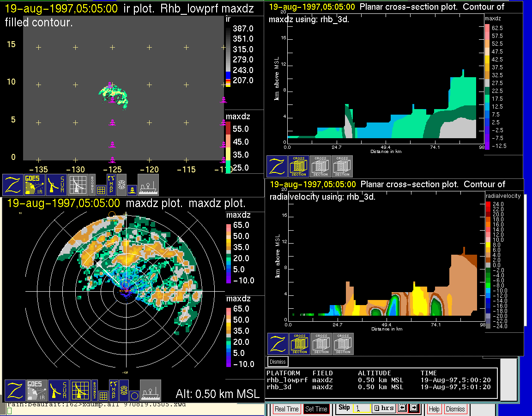Open the ship platform icon in top toolbar

click(x=148, y=185)
